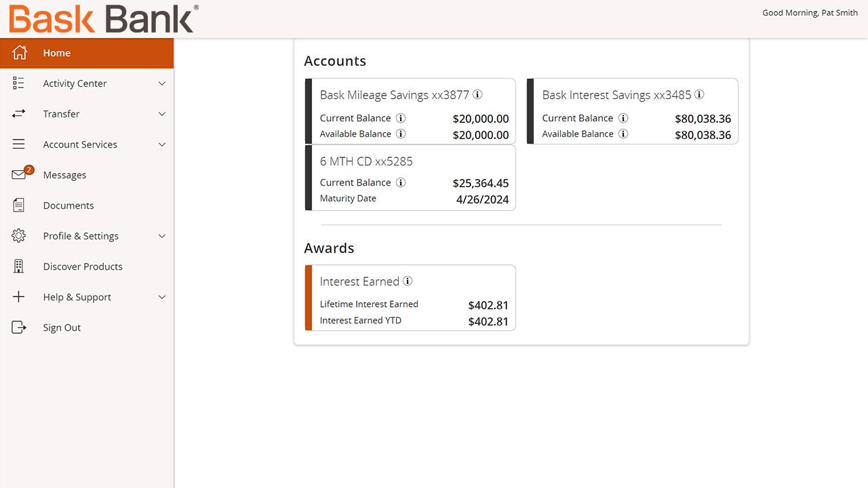Show info for Bask Mileage Savings account
The width and height of the screenshot is (868, 488).
click(477, 95)
